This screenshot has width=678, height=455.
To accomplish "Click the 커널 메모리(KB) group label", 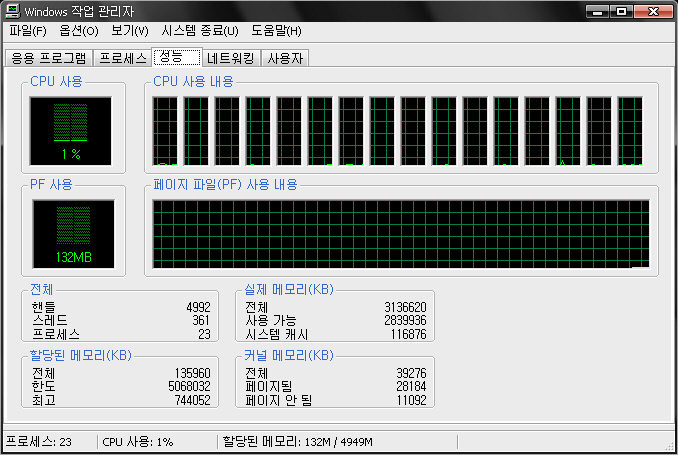I will pyautogui.click(x=289, y=355).
